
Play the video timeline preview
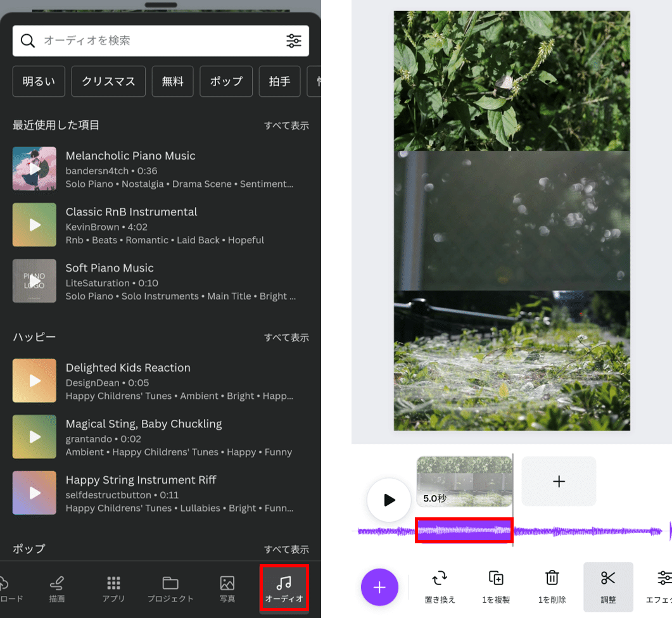389,500
